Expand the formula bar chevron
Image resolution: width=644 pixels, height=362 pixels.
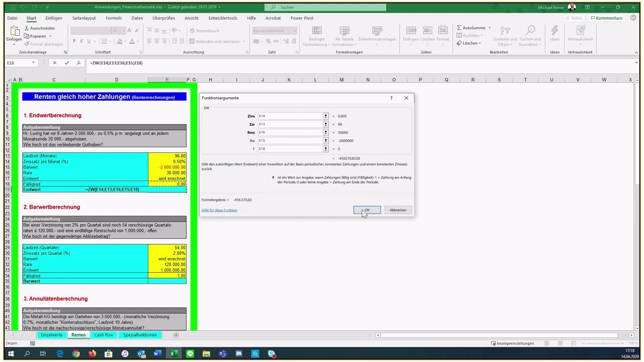click(636, 63)
